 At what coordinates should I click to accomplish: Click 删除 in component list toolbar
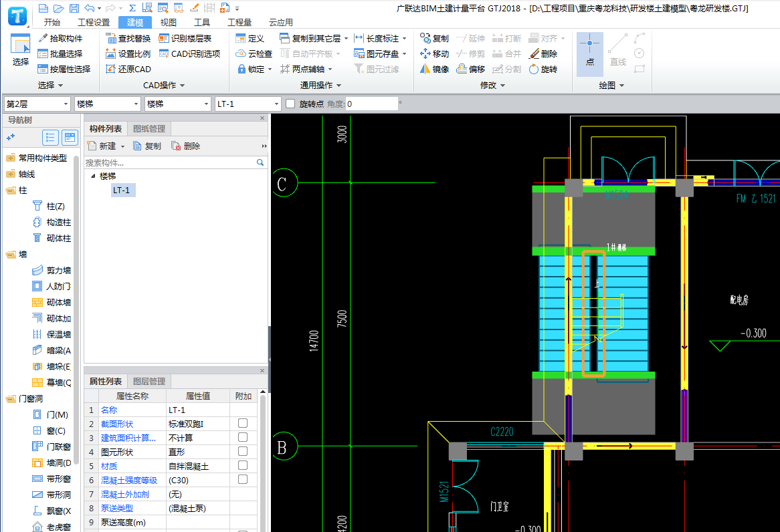tap(185, 146)
